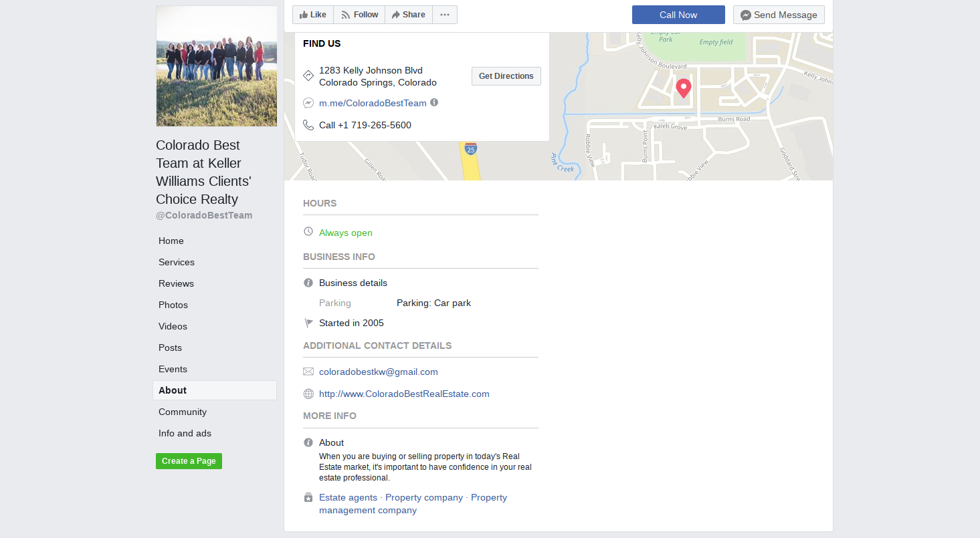
Task: Open Property management company link
Action: [413, 504]
